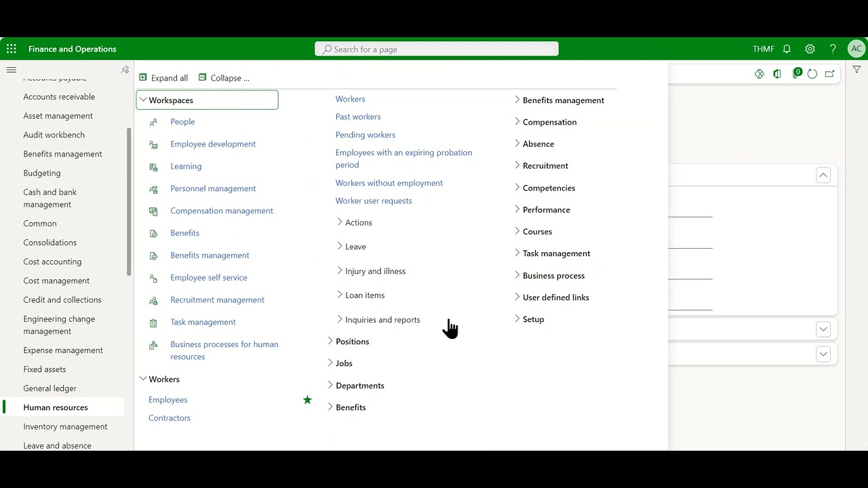
Task: Click the open in new window icon
Action: click(x=829, y=74)
